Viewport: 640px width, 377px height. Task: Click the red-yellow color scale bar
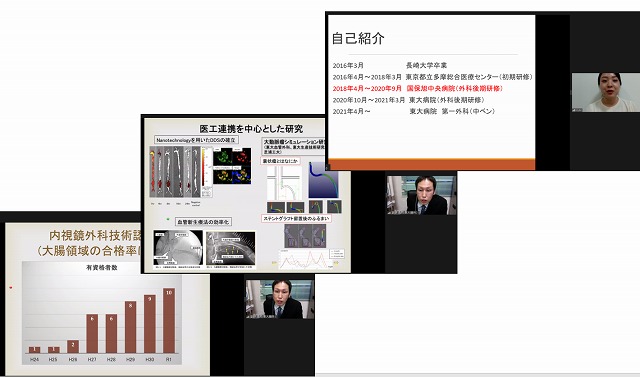click(207, 172)
